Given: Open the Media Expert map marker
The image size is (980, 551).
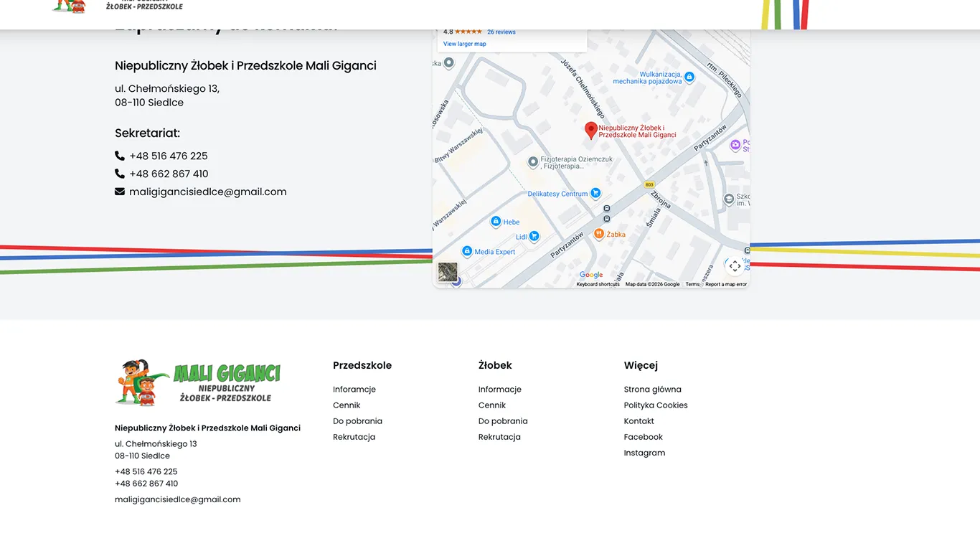Looking at the screenshot, I should coord(467,251).
